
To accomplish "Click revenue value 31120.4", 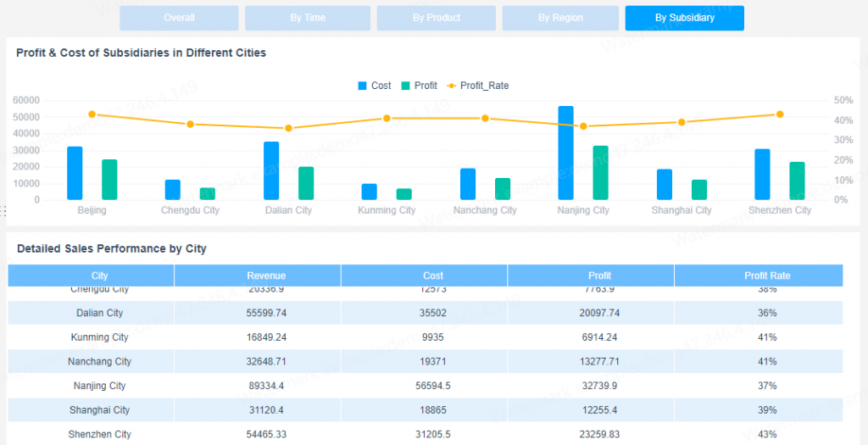I will click(267, 410).
